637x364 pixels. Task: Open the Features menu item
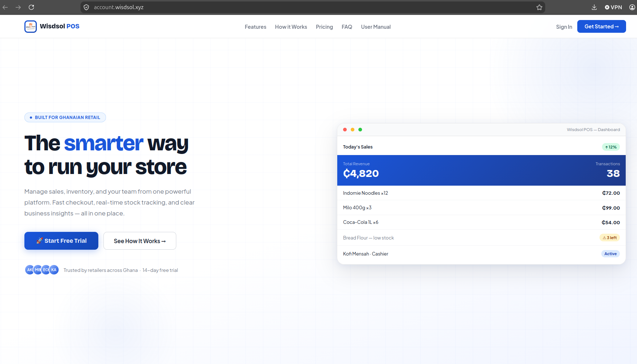coord(255,27)
